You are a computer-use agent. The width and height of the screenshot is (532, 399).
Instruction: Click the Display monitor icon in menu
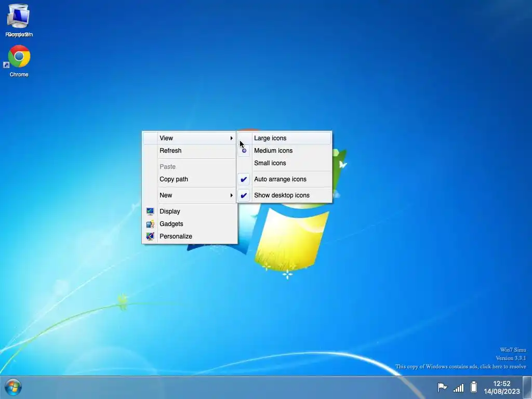(x=150, y=211)
